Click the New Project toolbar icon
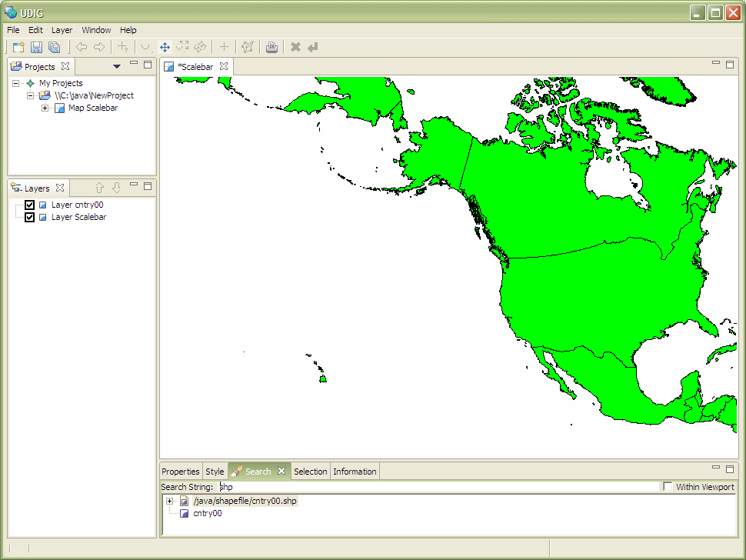The height and width of the screenshot is (560, 746). [x=18, y=48]
